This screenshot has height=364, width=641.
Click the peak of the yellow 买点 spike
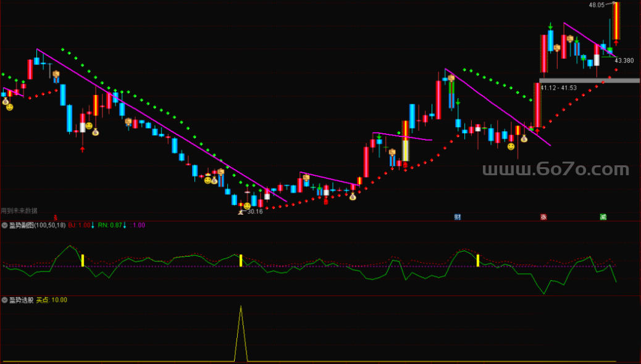point(241,306)
